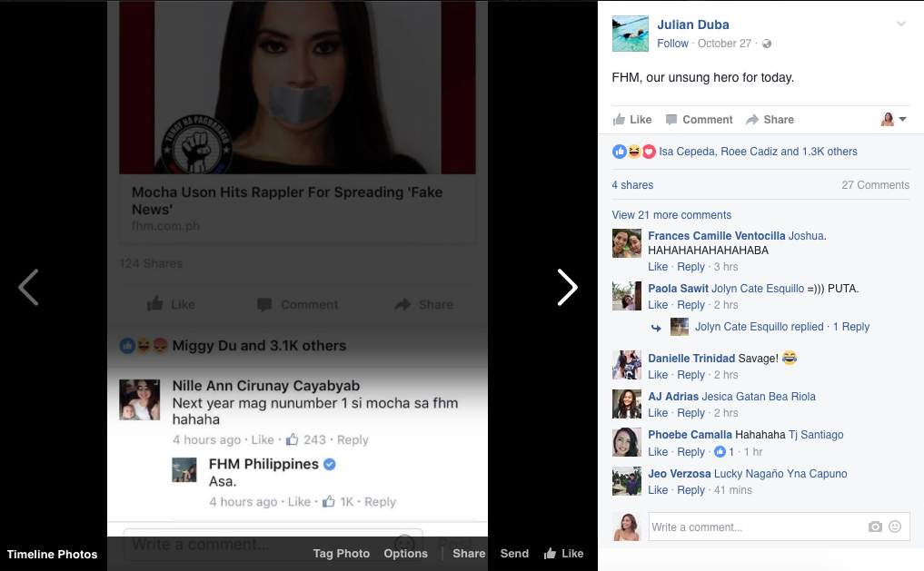Go to previous photo with left arrow
Image resolution: width=924 pixels, height=571 pixels.
[x=28, y=287]
